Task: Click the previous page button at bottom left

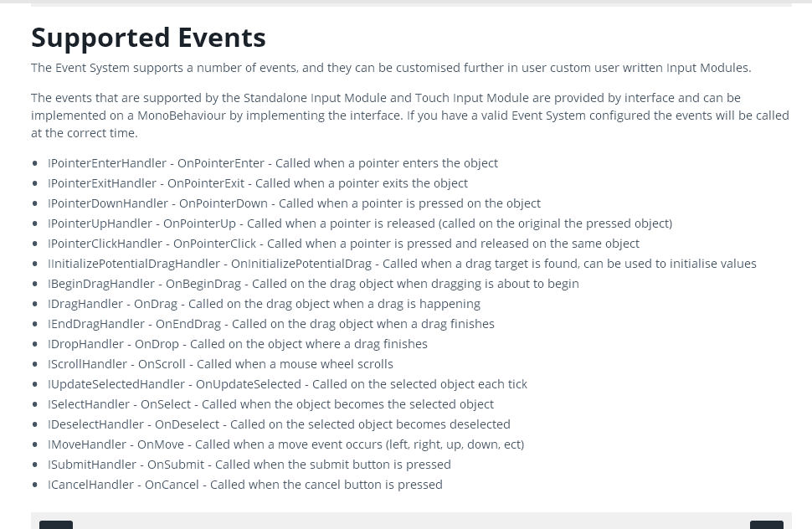Action: pos(56,524)
